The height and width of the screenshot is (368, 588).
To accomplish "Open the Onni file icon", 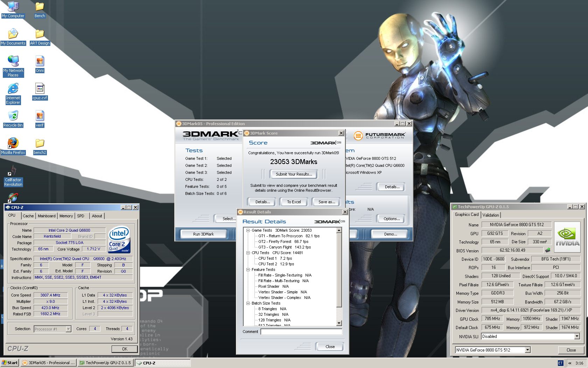I will (40, 64).
